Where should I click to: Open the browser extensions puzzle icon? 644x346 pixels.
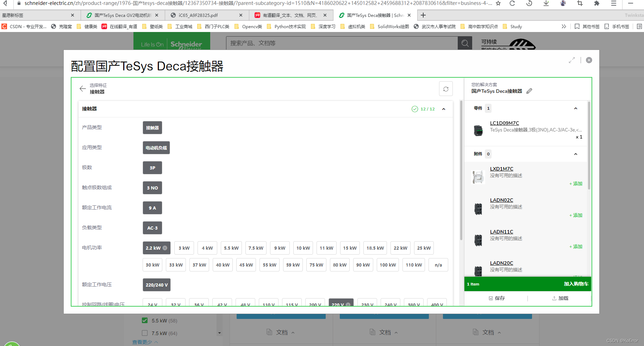[596, 3]
